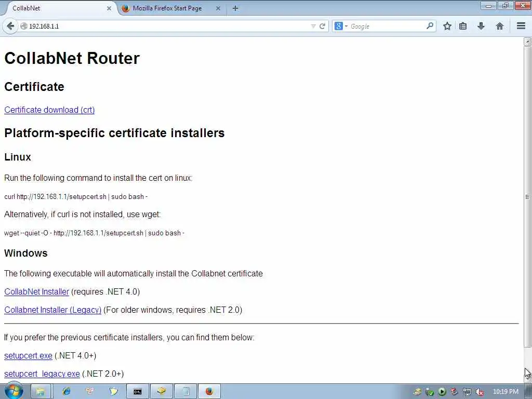Open the Firefox hamburger menu
532x399 pixels.
pos(521,26)
